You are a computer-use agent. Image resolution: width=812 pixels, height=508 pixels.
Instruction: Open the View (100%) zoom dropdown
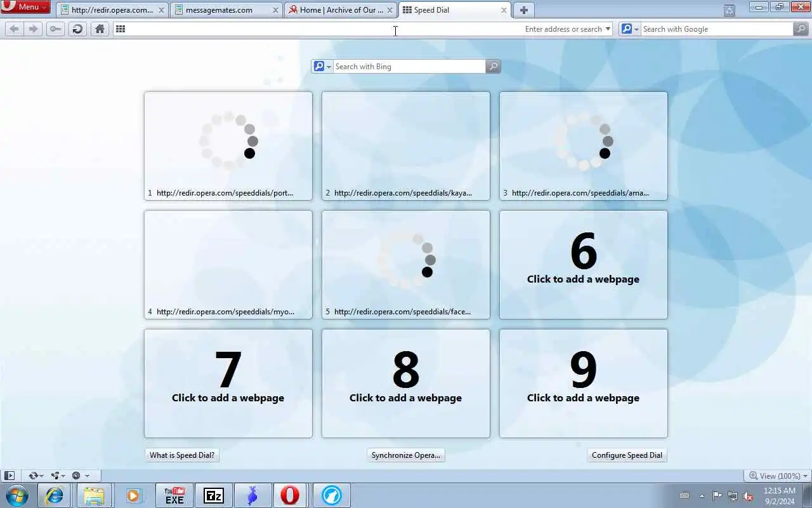(x=778, y=476)
